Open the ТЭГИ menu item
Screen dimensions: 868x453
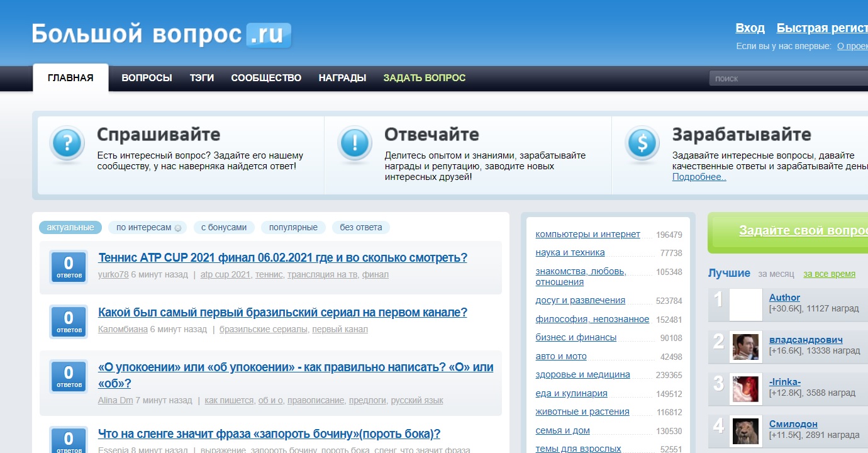tap(202, 78)
